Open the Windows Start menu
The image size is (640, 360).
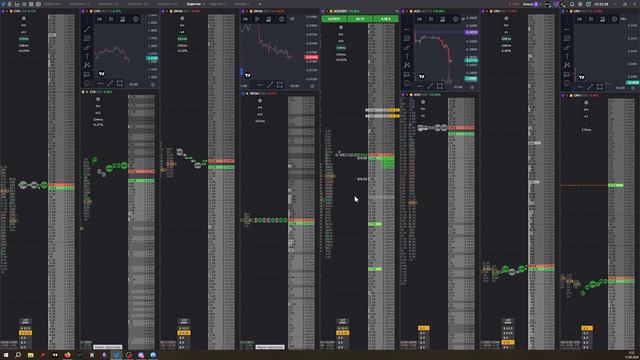pyautogui.click(x=6, y=355)
